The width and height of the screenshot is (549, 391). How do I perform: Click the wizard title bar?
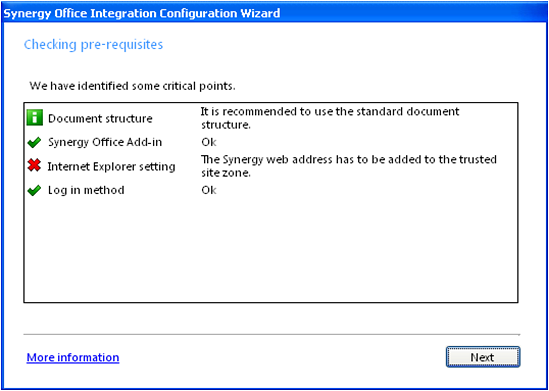274,13
